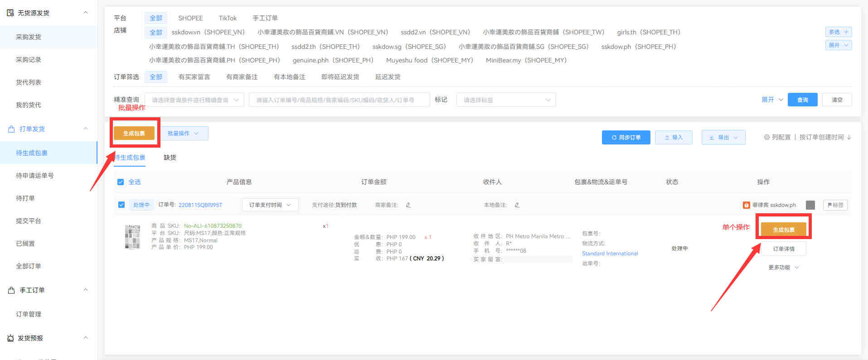868x360 pixels.
Task: Focus the order number search input
Action: click(x=339, y=100)
